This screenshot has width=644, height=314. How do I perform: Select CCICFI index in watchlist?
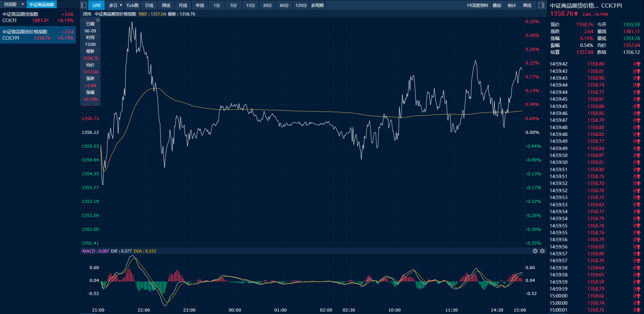(x=38, y=17)
